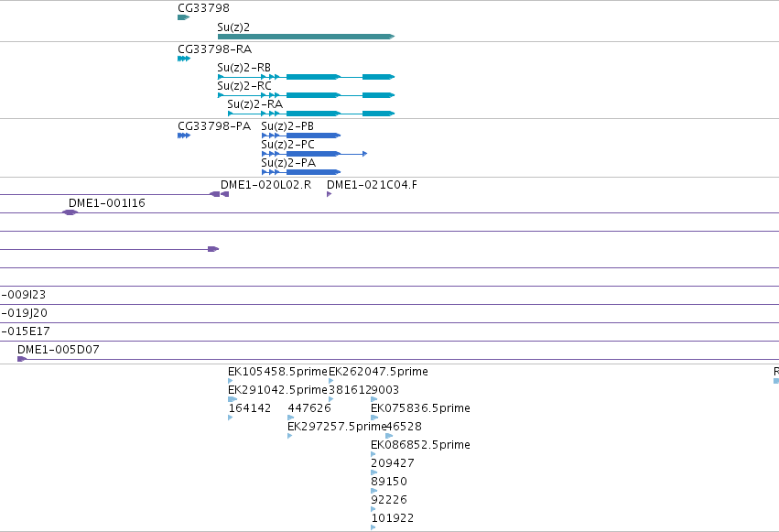The width and height of the screenshot is (779, 532).
Task: Click the DME1-020L02.R label
Action: click(x=265, y=185)
